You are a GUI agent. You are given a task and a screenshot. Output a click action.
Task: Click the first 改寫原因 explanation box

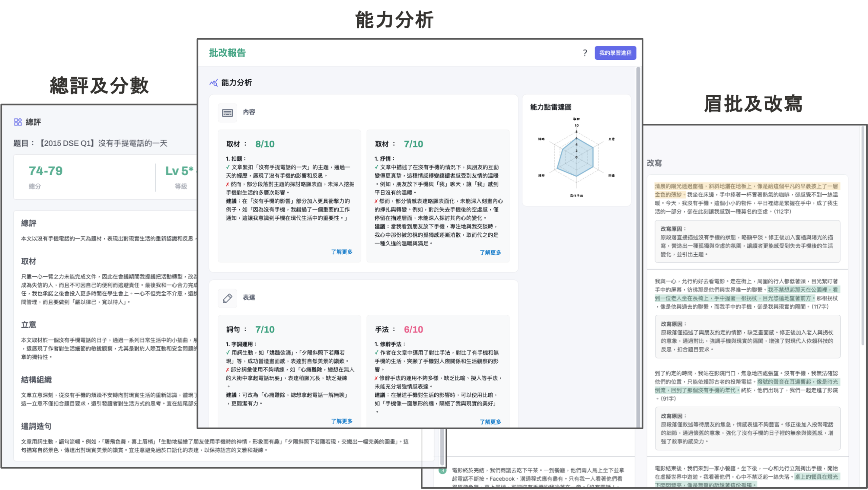(x=747, y=241)
